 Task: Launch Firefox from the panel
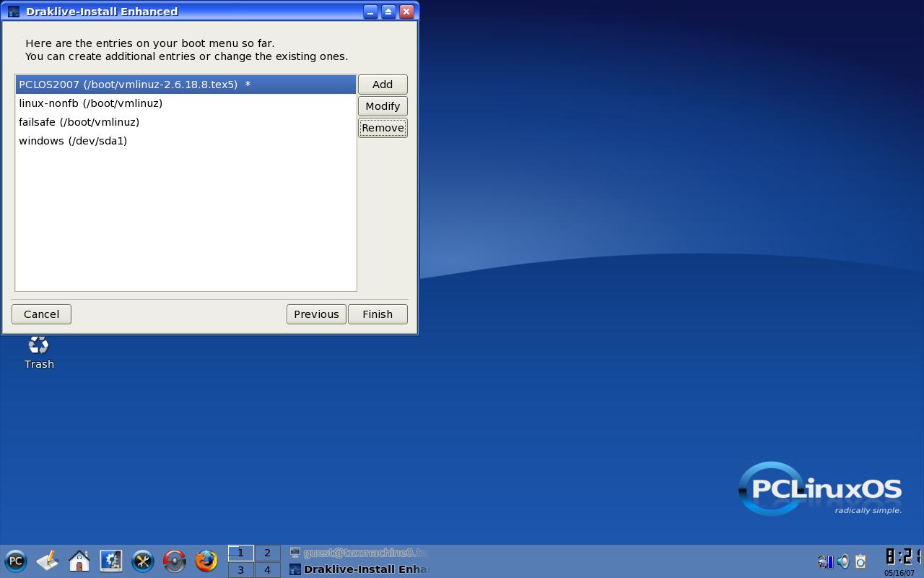[206, 561]
